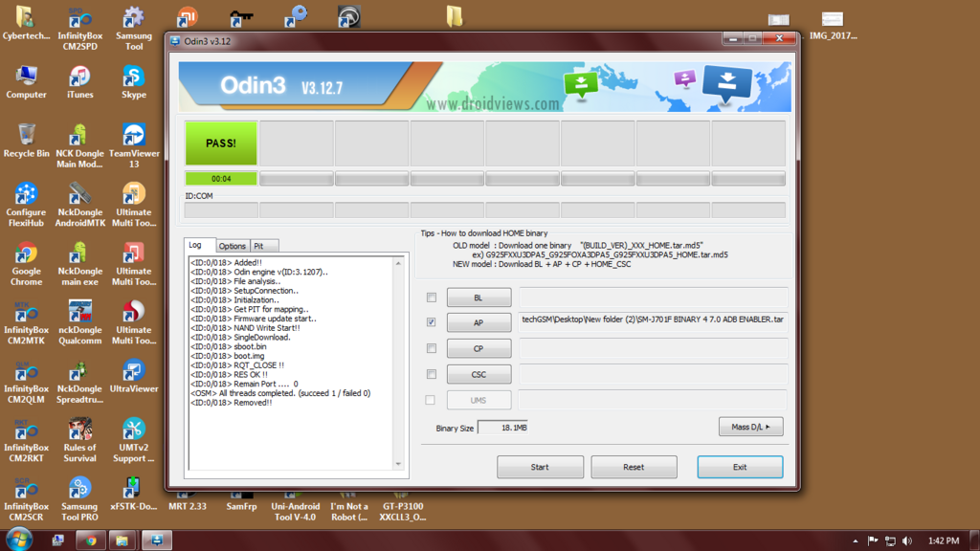Click the Start button to flash
Image resolution: width=980 pixels, height=551 pixels.
point(540,467)
